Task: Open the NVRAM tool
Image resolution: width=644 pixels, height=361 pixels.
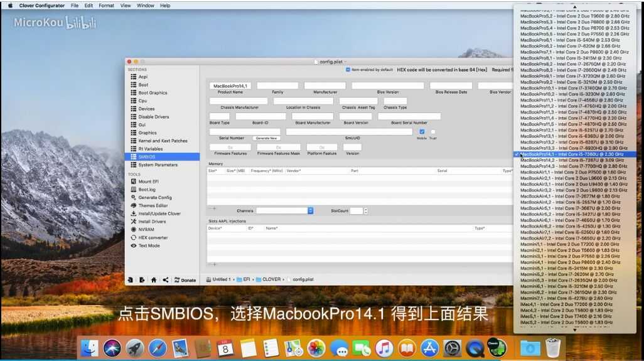Action: point(146,230)
